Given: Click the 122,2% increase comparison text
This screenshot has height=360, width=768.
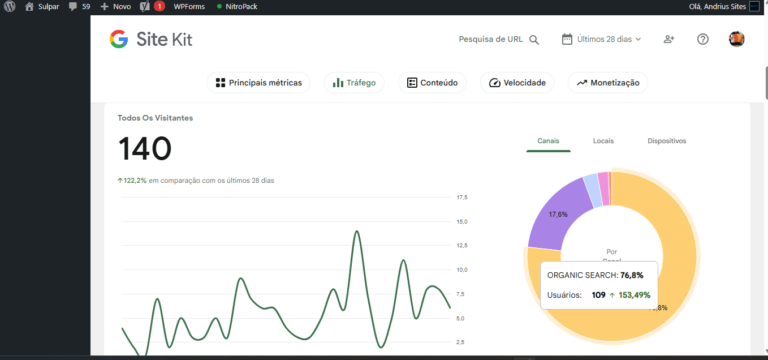Looking at the screenshot, I should coord(196,180).
